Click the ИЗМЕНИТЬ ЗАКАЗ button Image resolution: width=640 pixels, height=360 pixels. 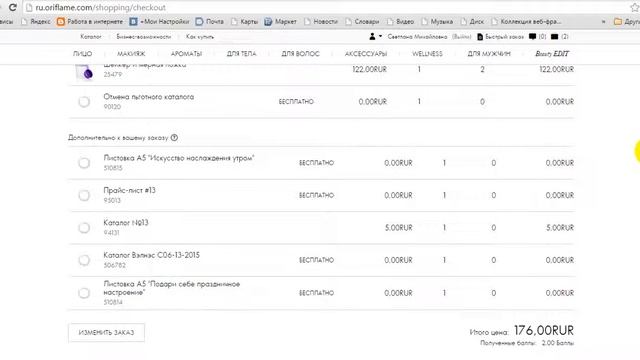tap(106, 333)
